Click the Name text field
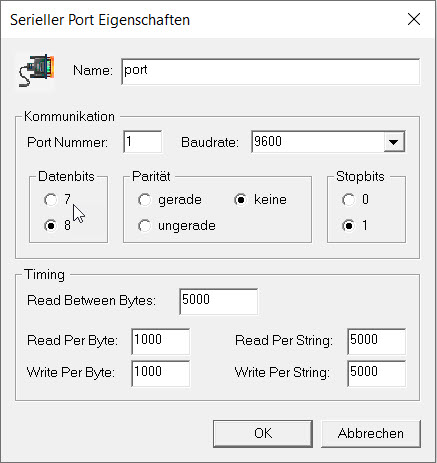Screen dimensions: 437x463 pos(271,71)
